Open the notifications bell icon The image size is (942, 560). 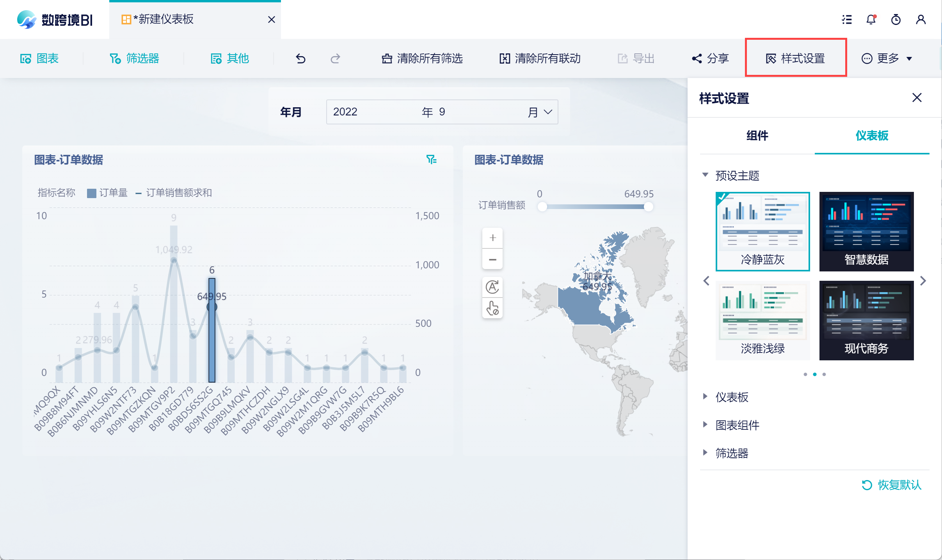click(871, 19)
